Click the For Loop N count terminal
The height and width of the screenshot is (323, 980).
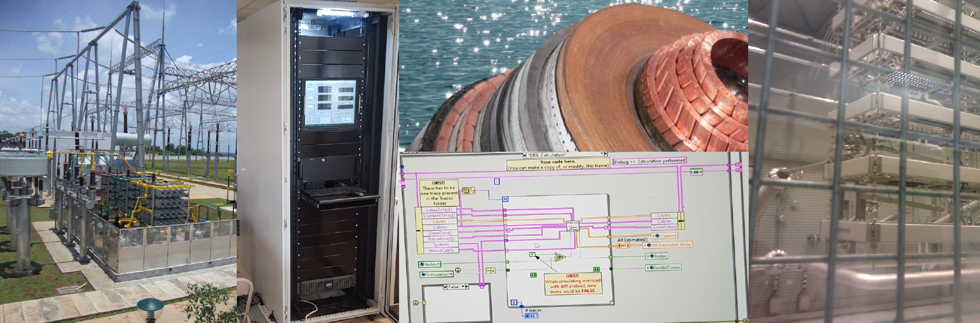point(505,199)
